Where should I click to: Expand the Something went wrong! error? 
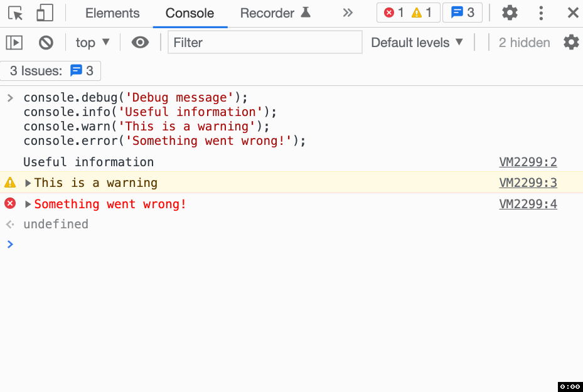(28, 204)
